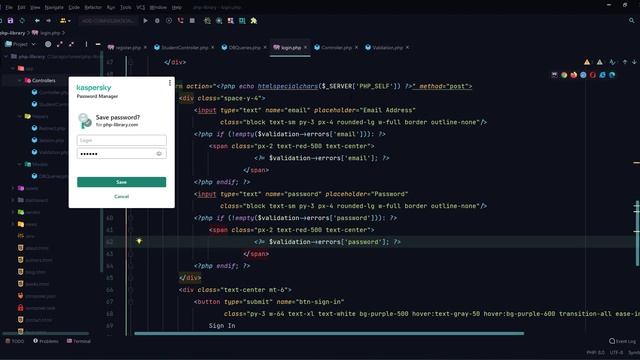The height and width of the screenshot is (360, 640).
Task: Click the yellow light bulb intention icon
Action: [x=139, y=241]
